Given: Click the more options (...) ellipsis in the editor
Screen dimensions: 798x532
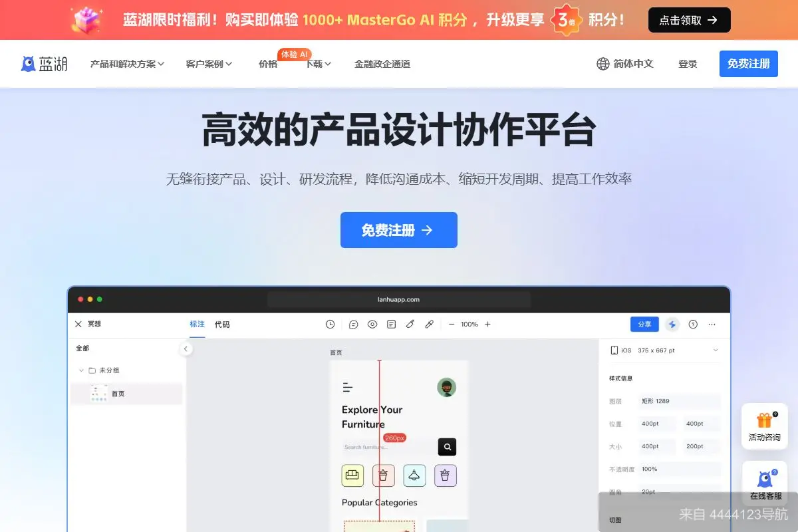Looking at the screenshot, I should coord(712,324).
